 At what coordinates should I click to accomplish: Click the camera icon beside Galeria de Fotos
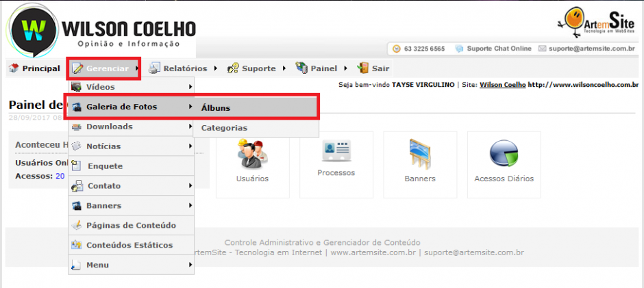point(77,107)
